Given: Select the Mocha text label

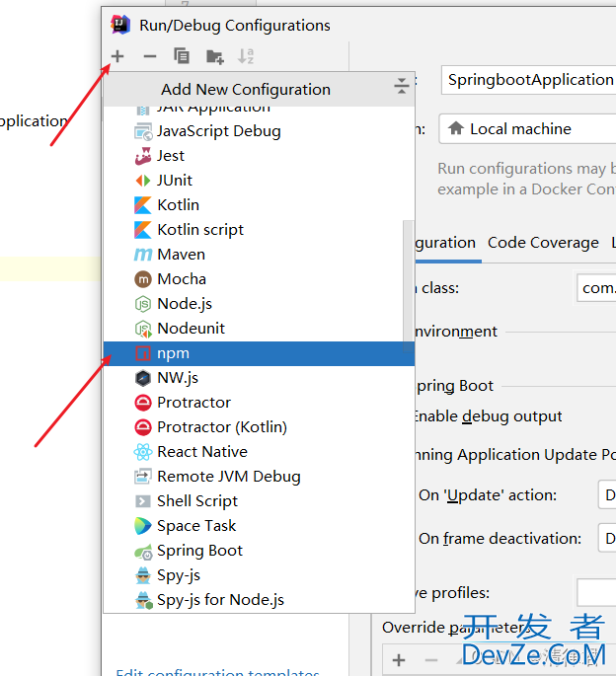Looking at the screenshot, I should click(182, 279).
